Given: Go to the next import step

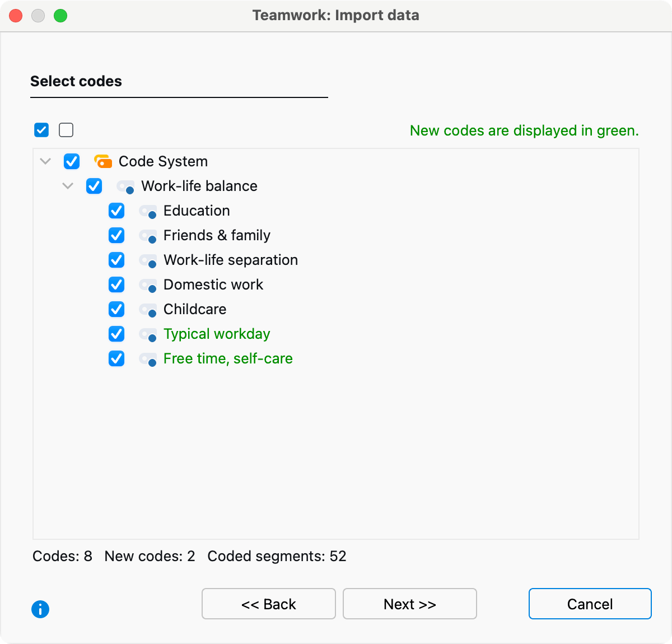Looking at the screenshot, I should 409,604.
